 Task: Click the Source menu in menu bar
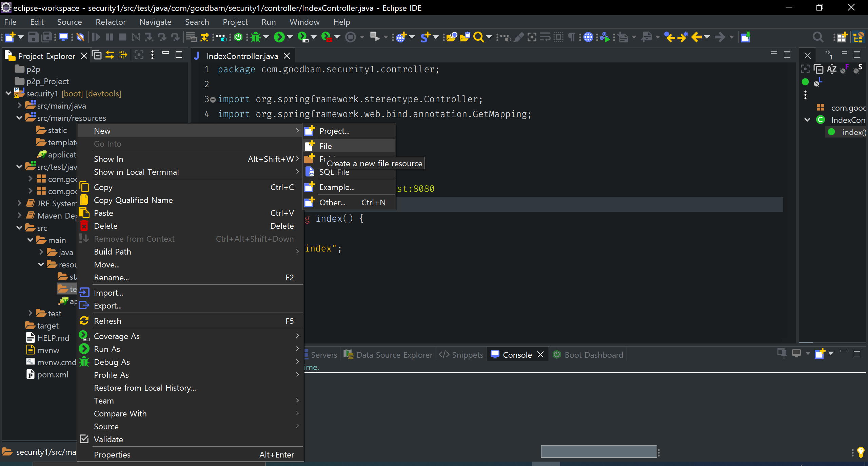(x=70, y=22)
